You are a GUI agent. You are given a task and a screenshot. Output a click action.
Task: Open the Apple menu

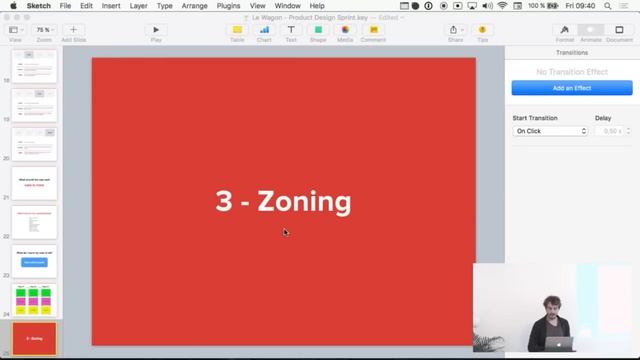click(13, 6)
